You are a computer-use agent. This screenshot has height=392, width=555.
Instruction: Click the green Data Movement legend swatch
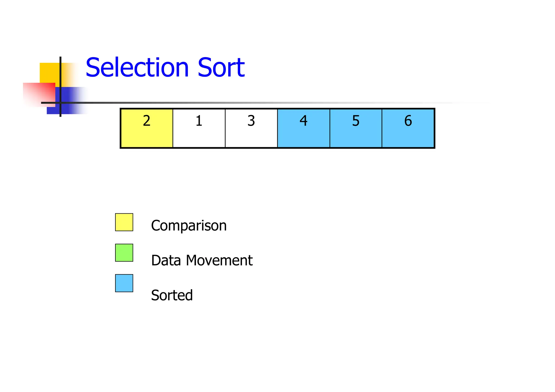click(x=124, y=253)
